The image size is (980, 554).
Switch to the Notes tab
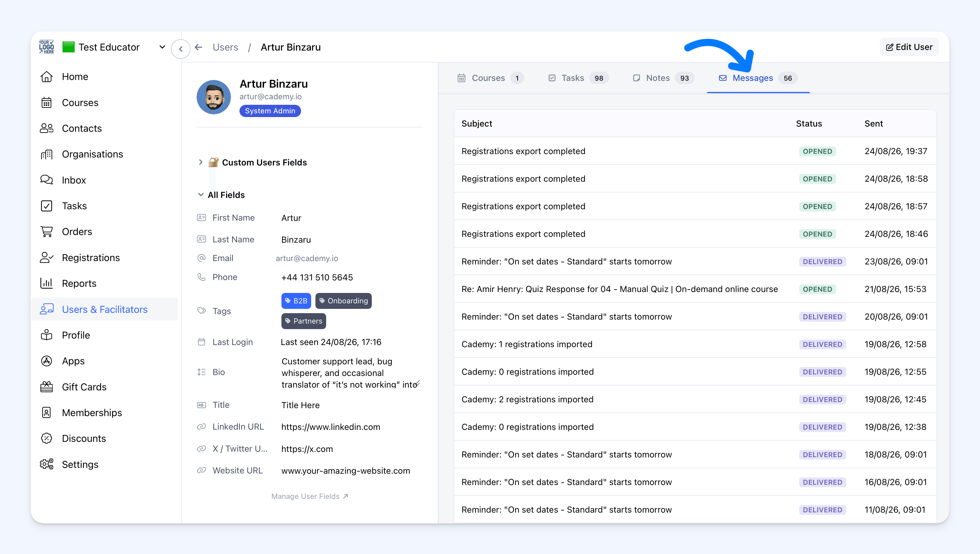point(663,78)
